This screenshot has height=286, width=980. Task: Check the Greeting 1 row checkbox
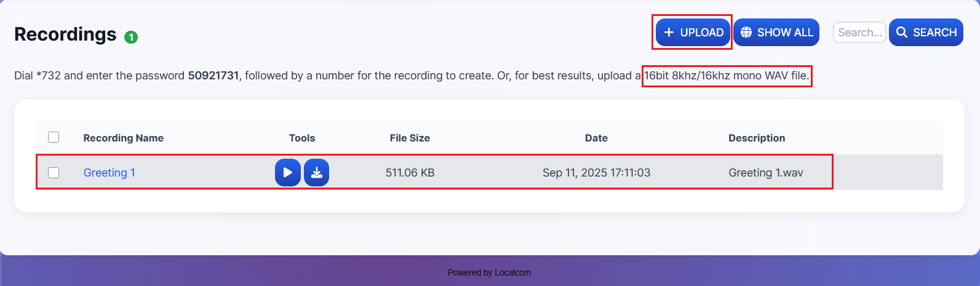[x=54, y=173]
